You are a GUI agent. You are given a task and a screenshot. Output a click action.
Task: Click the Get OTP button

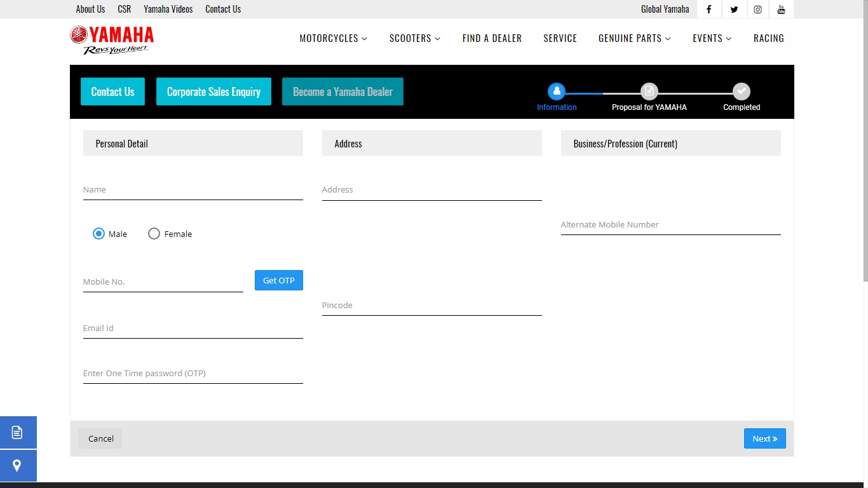(278, 280)
